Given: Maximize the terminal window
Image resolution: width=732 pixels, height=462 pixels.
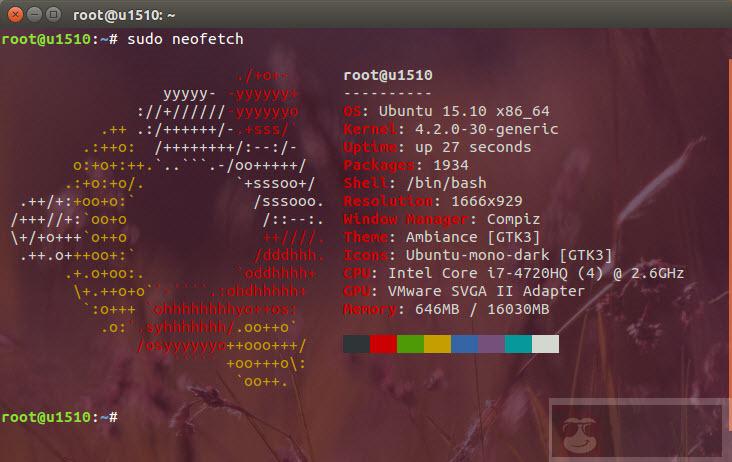Looking at the screenshot, I should pyautogui.click(x=53, y=14).
